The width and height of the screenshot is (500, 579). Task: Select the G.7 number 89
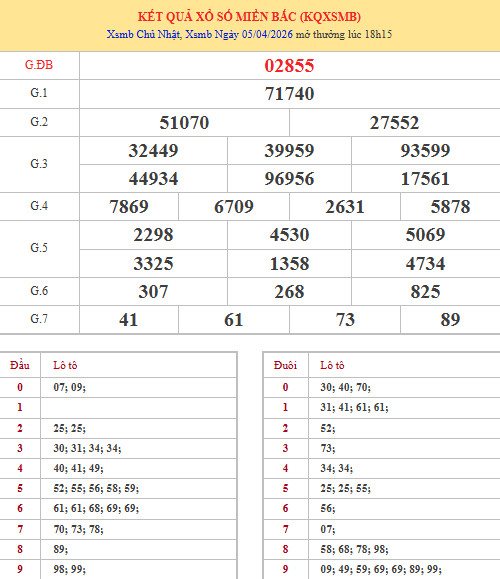click(450, 320)
